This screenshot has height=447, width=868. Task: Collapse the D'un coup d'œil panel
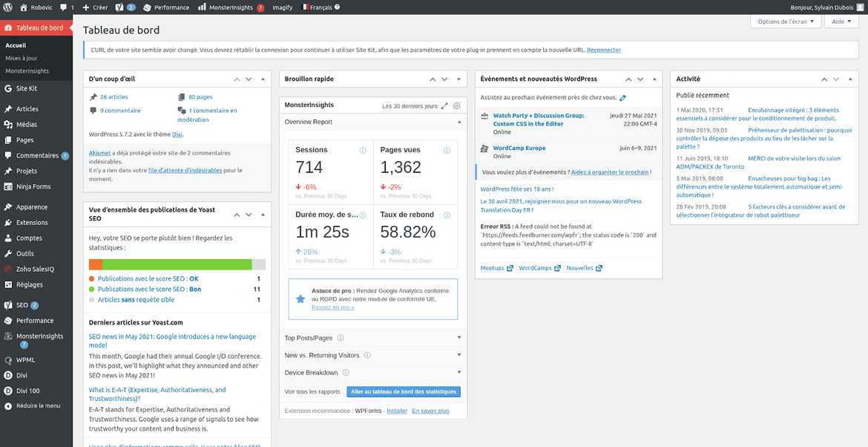[x=263, y=79]
